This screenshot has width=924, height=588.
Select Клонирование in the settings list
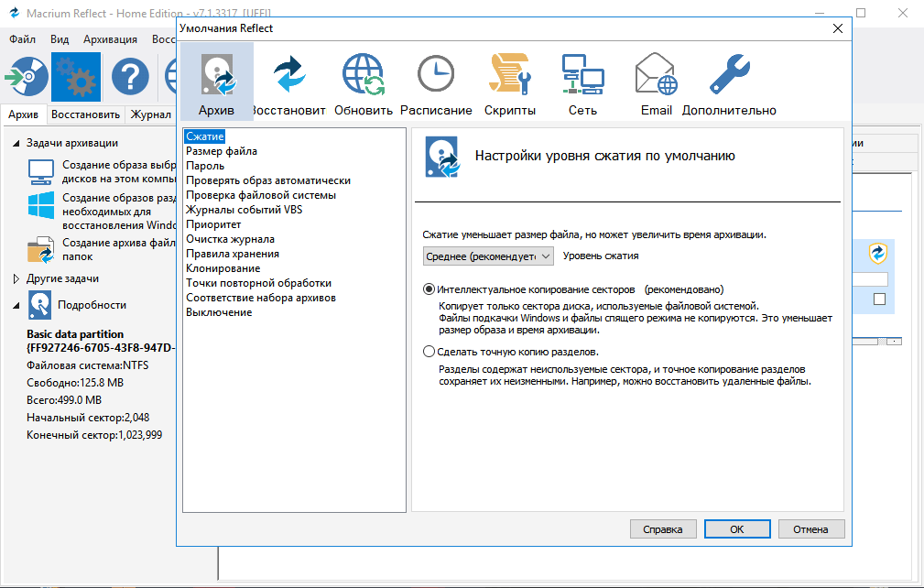point(223,268)
